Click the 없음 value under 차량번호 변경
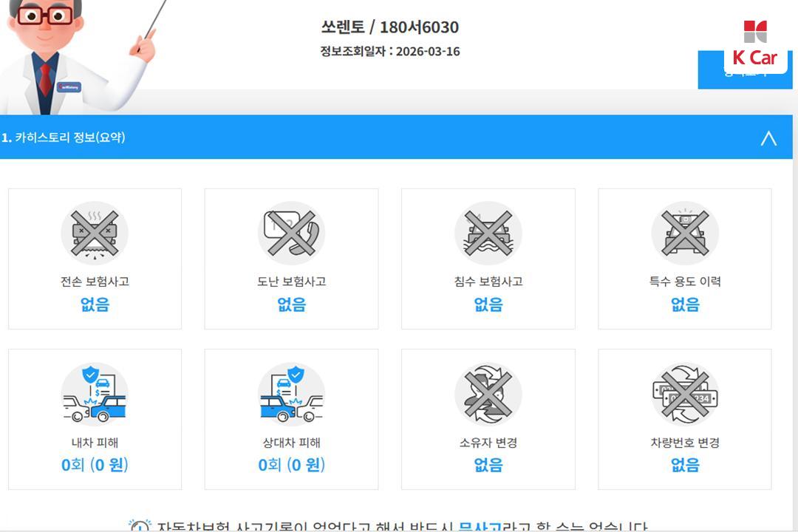The width and height of the screenshot is (798, 532). click(685, 465)
